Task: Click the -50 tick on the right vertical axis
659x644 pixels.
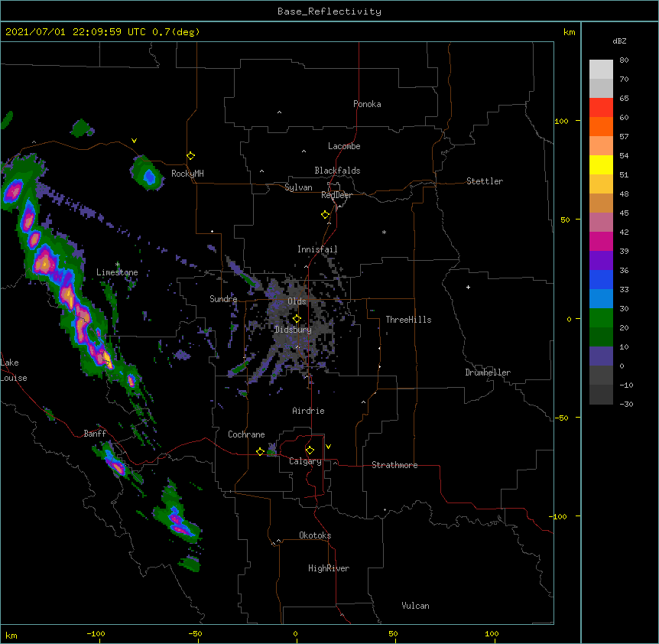Action: 561,418
